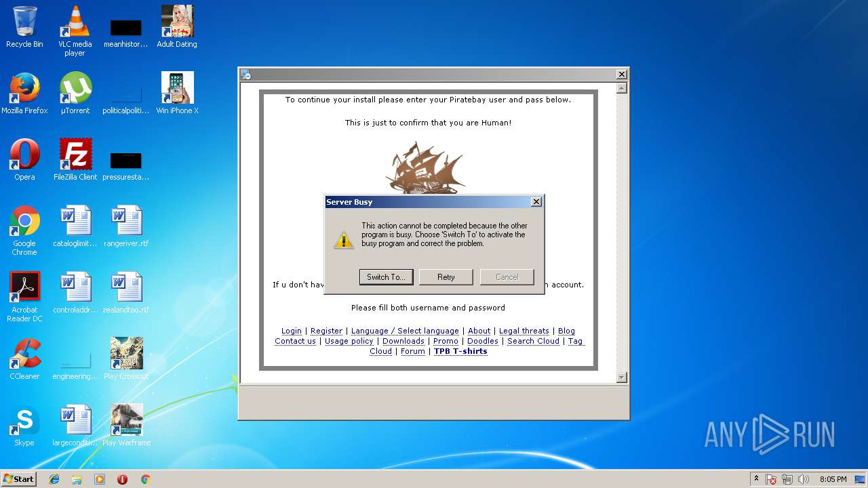Click the Login link
The image size is (868, 488).
[x=292, y=331]
